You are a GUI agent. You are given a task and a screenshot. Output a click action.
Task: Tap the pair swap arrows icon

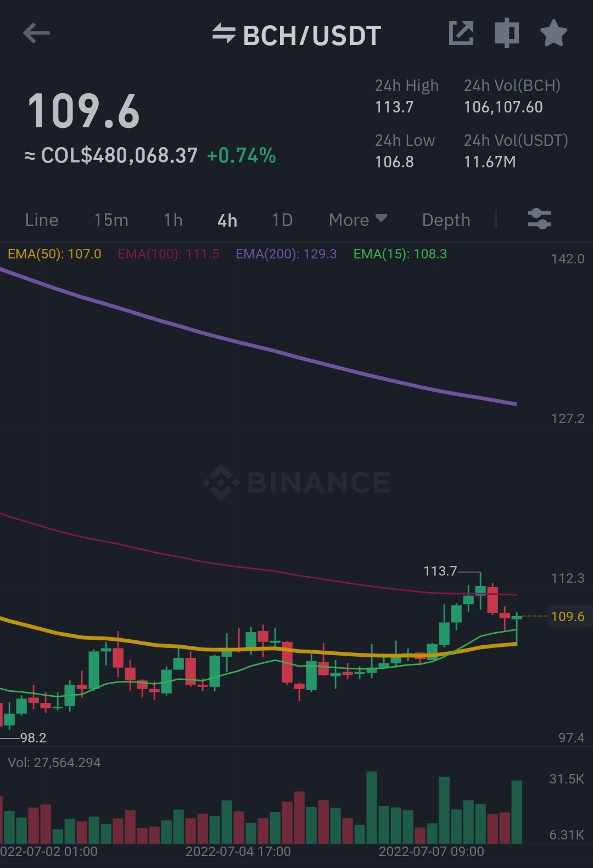point(224,33)
